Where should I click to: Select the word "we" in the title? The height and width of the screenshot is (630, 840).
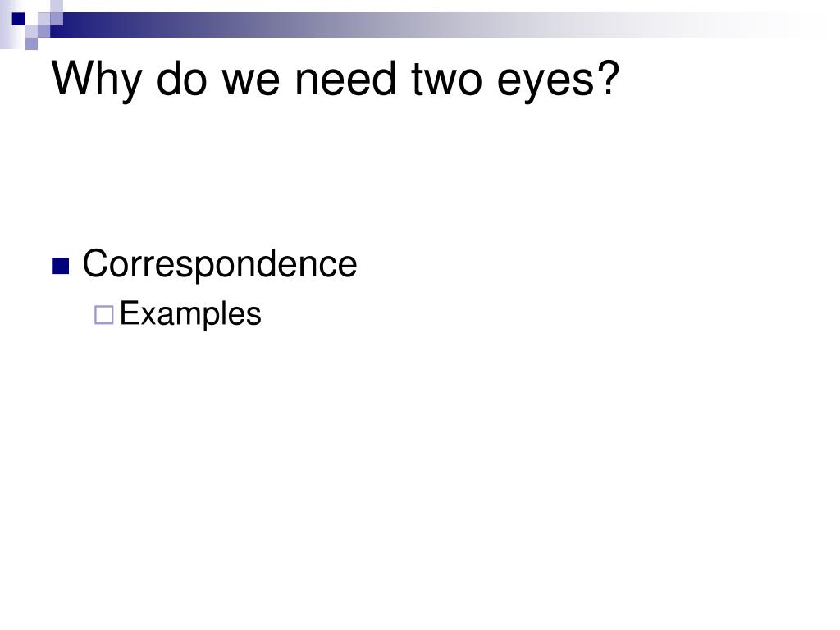click(x=251, y=83)
